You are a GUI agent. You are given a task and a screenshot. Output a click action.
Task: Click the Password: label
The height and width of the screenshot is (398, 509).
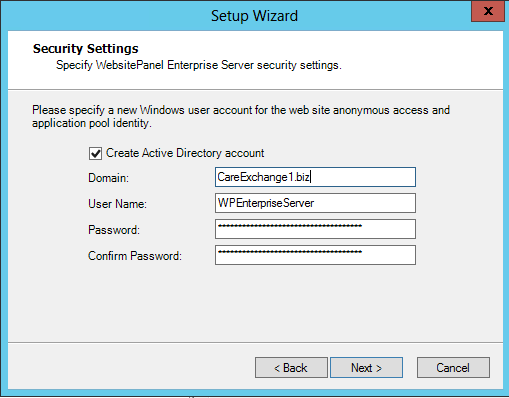[x=114, y=230]
